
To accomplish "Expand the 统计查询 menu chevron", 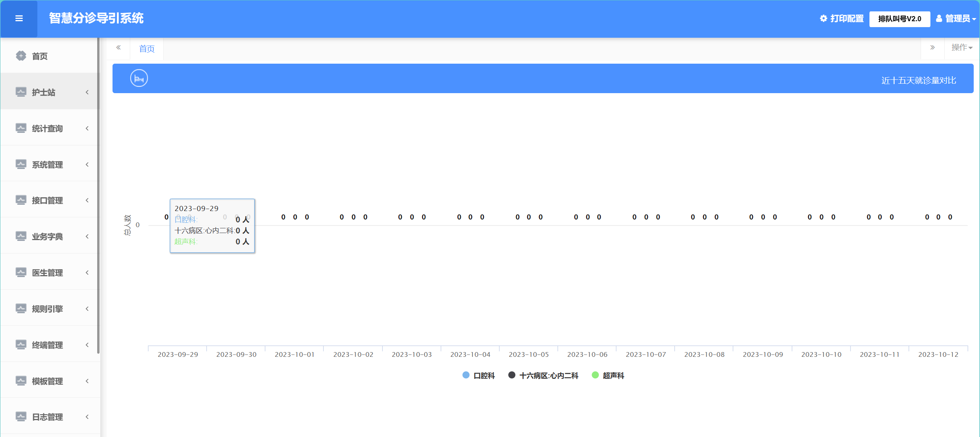I will pyautogui.click(x=87, y=129).
